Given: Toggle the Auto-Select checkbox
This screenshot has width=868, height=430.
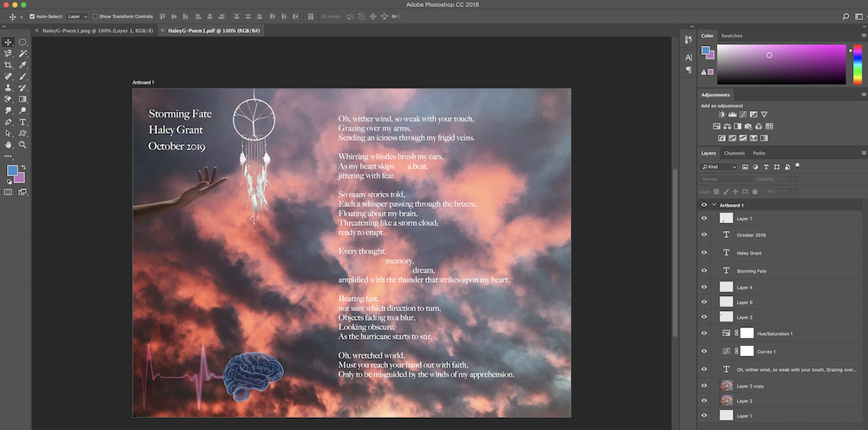Looking at the screenshot, I should (32, 17).
